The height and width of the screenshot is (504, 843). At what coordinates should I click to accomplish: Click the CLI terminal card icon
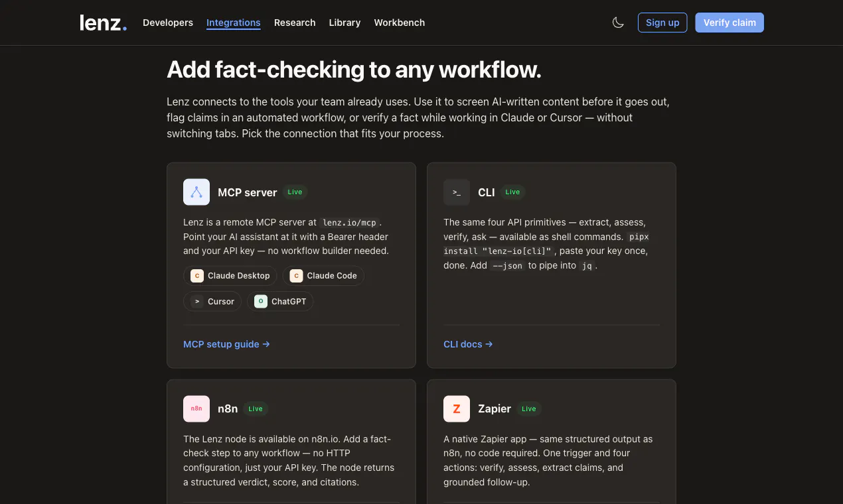457,192
